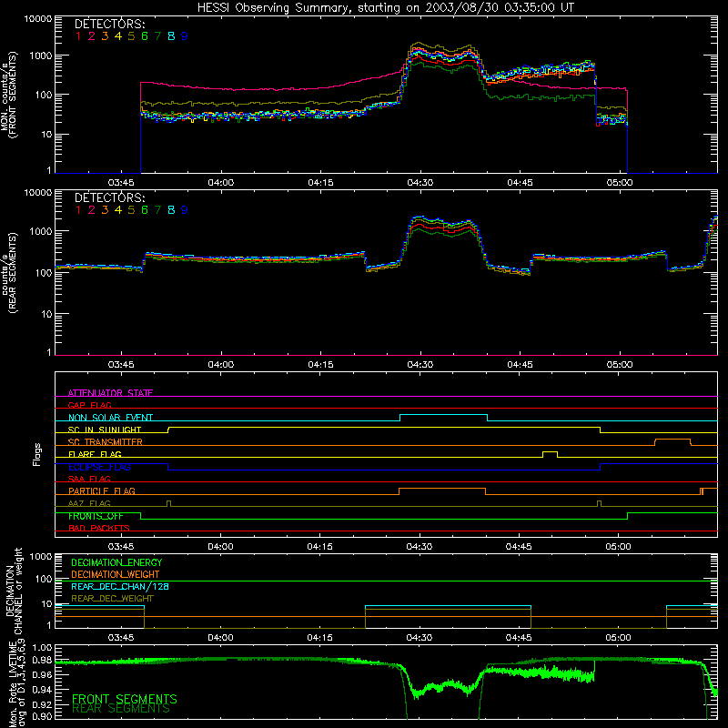Screen dimensions: 728x728
Task: Select detector 3 legend number in front segments panel
Action: (x=105, y=35)
